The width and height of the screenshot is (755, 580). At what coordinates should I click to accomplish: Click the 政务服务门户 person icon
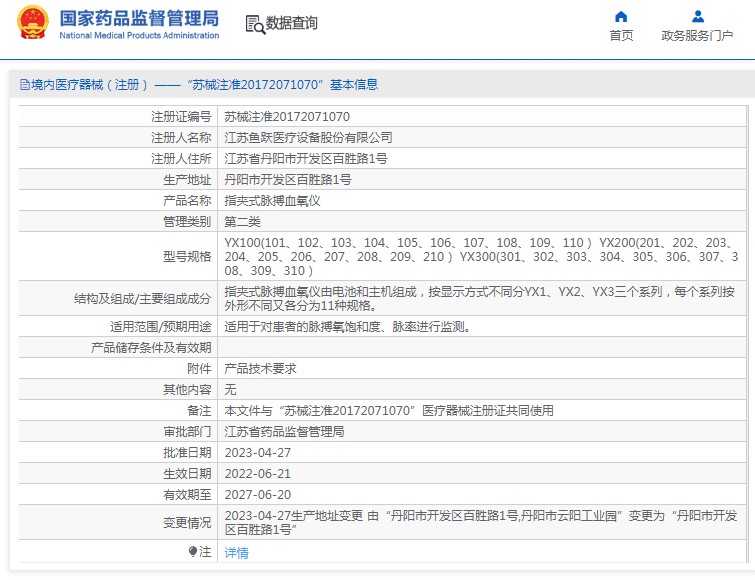698,16
